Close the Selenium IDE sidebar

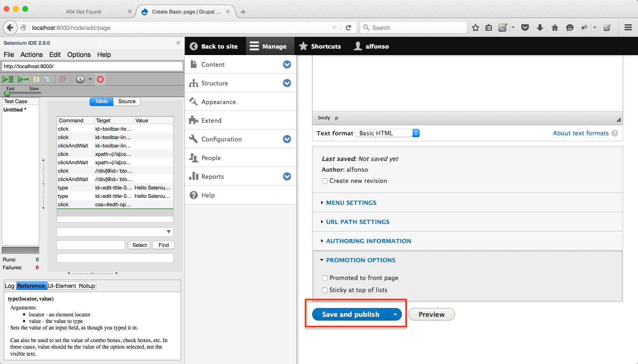178,43
